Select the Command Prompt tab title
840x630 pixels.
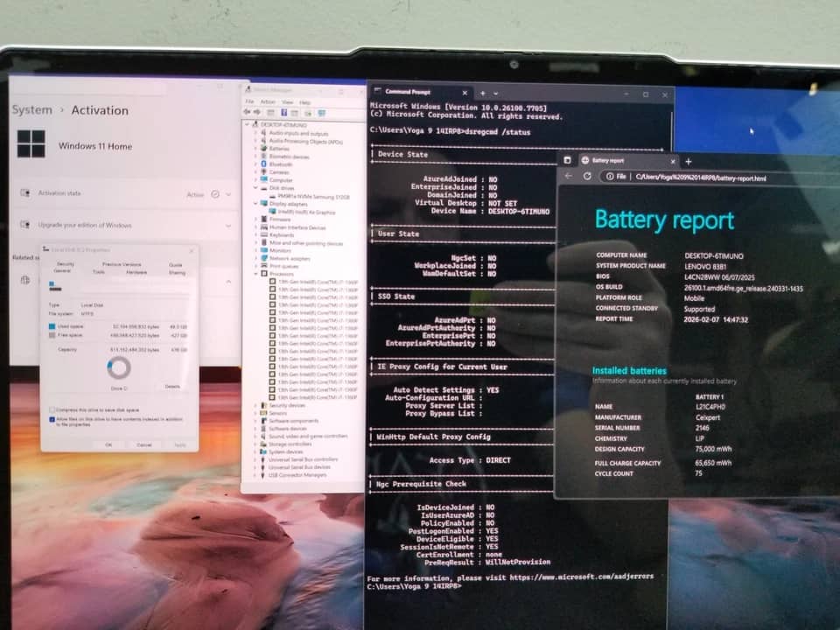[x=407, y=92]
